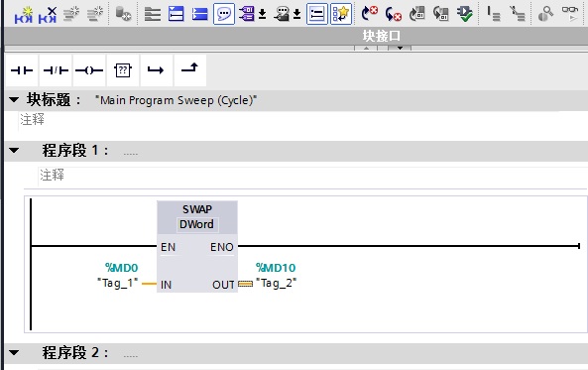
Task: Toggle network comments display icon
Action: pyautogui.click(x=317, y=14)
